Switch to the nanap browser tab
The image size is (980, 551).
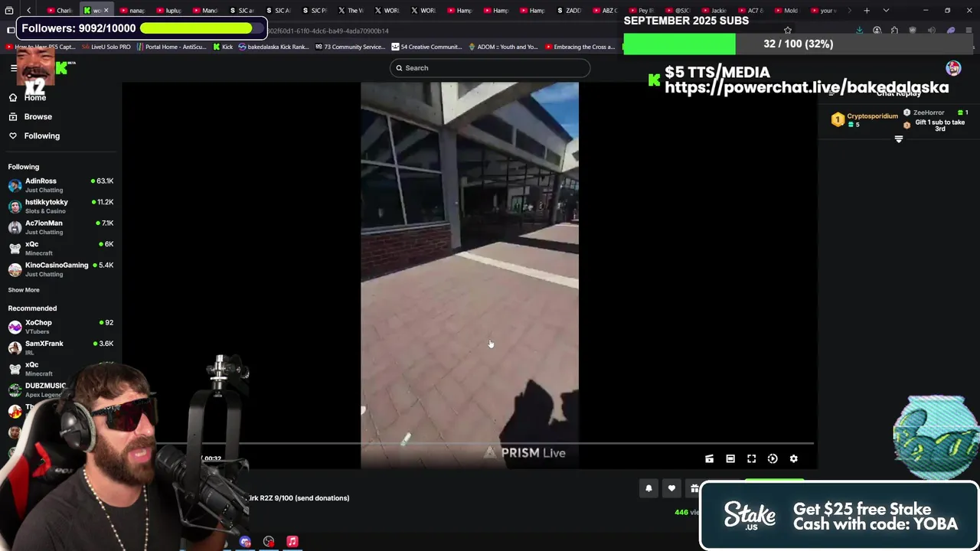click(x=132, y=11)
